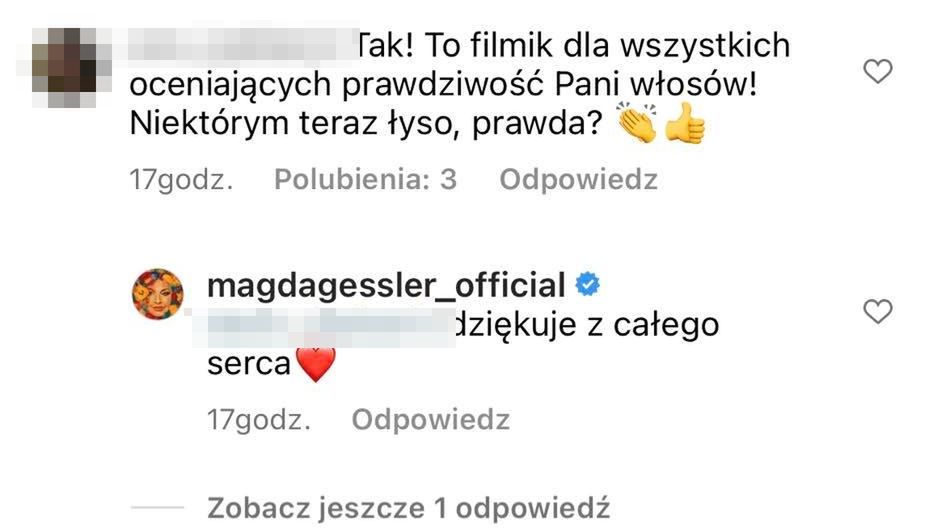Click 'Odpowiedz' under the first comment

pyautogui.click(x=578, y=179)
